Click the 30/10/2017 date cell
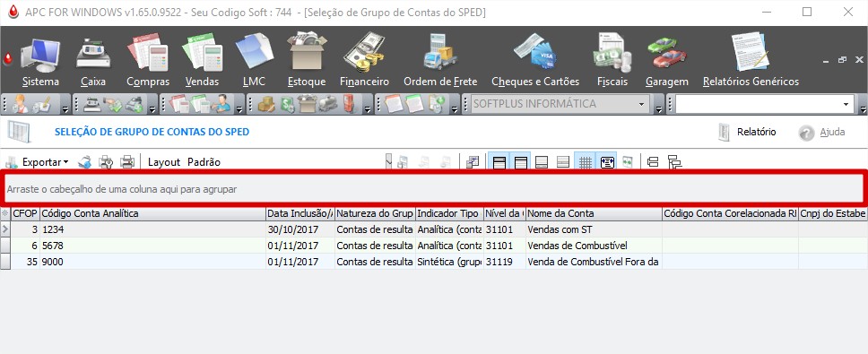 [x=300, y=229]
